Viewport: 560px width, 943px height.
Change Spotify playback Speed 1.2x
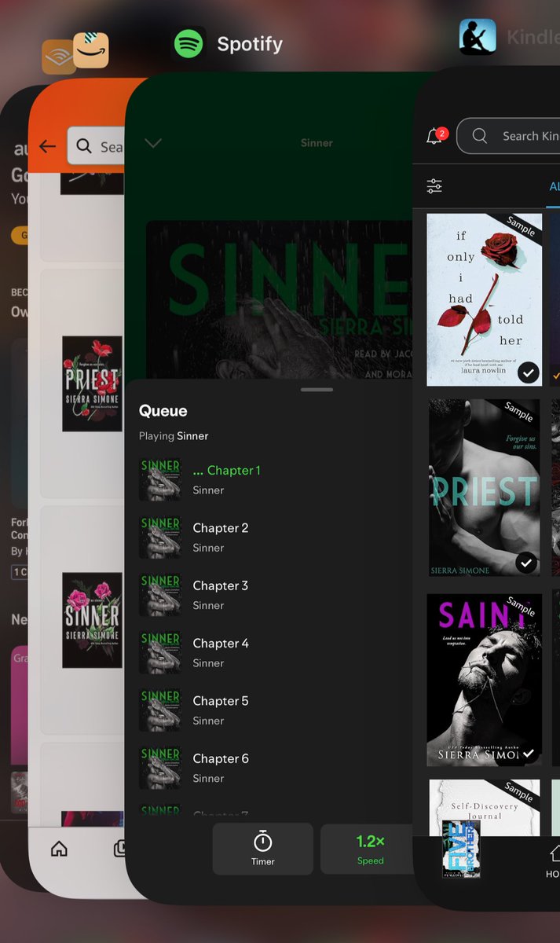click(x=368, y=849)
